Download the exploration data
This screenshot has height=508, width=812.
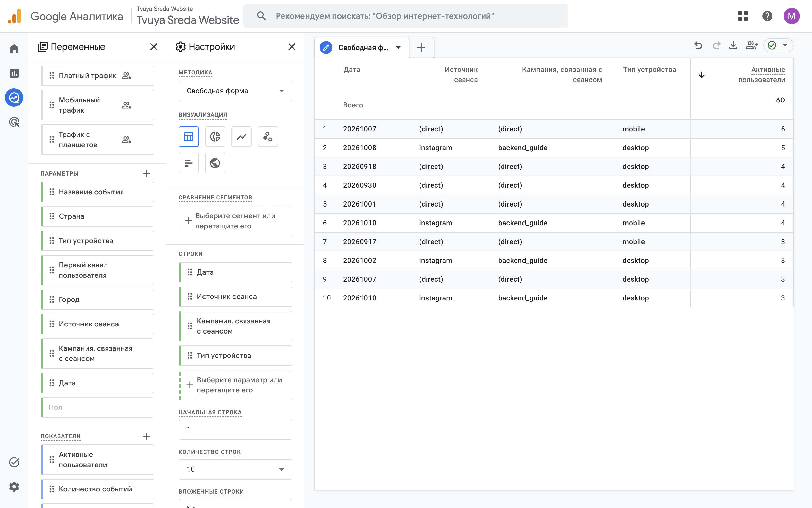734,45
